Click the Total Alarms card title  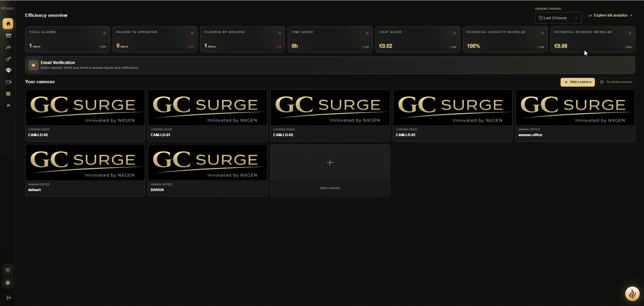(42, 32)
